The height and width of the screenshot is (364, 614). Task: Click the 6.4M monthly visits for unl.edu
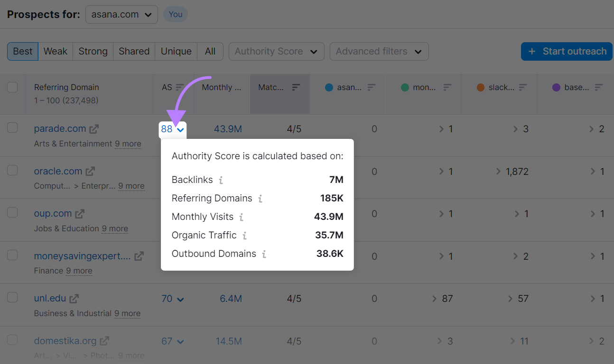pos(231,299)
